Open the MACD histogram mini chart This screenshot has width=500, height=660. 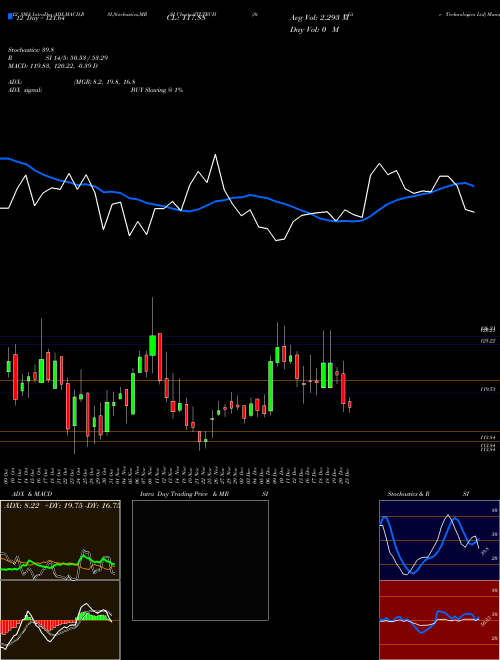click(x=60, y=620)
